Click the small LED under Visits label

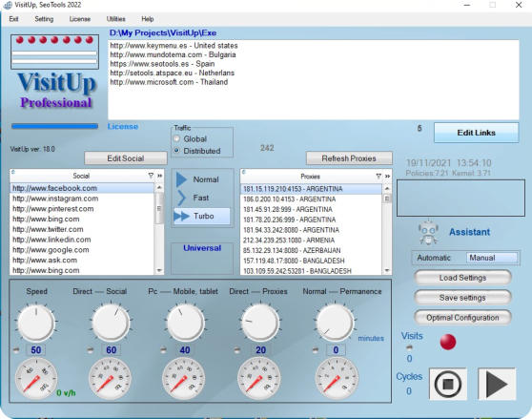[x=410, y=347]
